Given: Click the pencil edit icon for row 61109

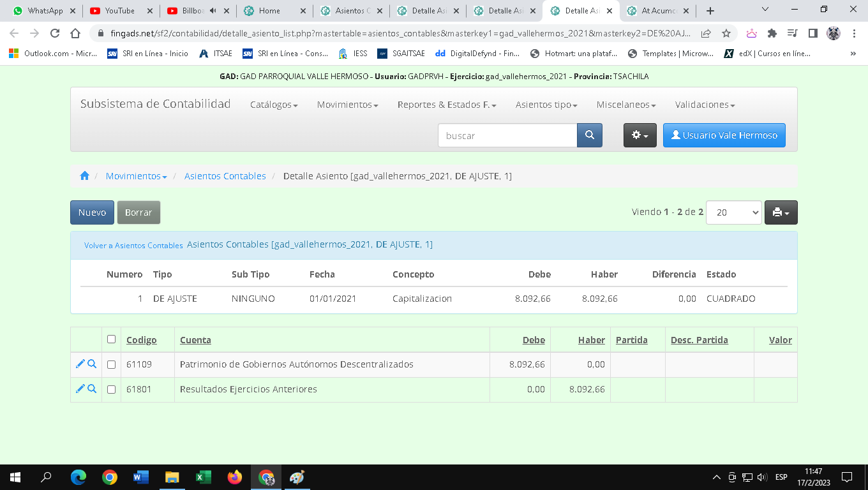Looking at the screenshot, I should click(80, 364).
